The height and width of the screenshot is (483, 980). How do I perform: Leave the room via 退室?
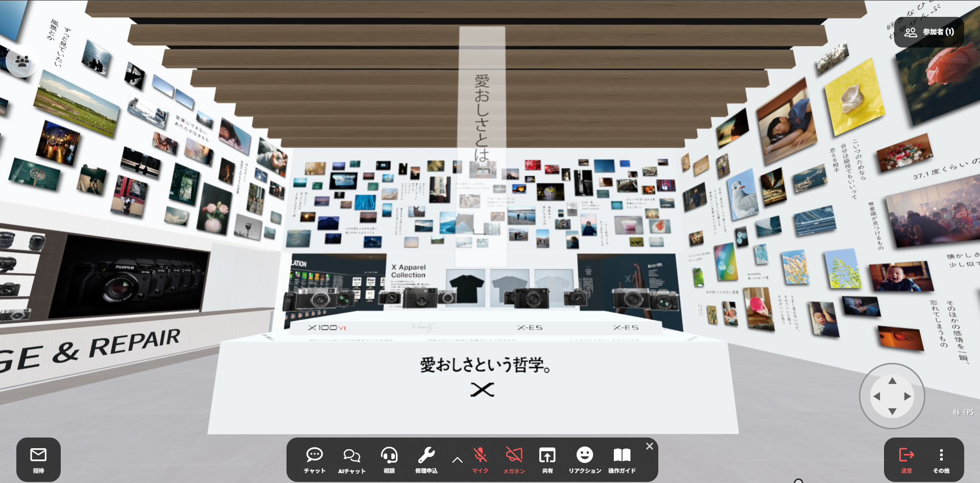[906, 459]
